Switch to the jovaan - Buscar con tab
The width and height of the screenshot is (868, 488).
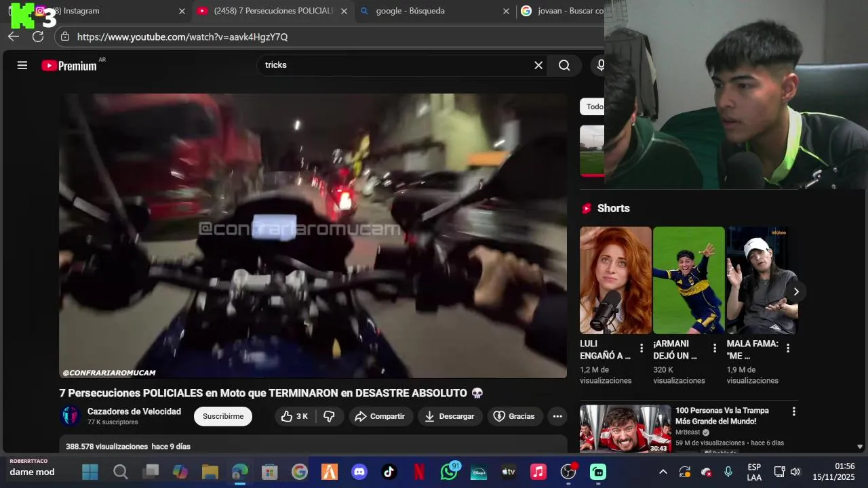coord(561,11)
